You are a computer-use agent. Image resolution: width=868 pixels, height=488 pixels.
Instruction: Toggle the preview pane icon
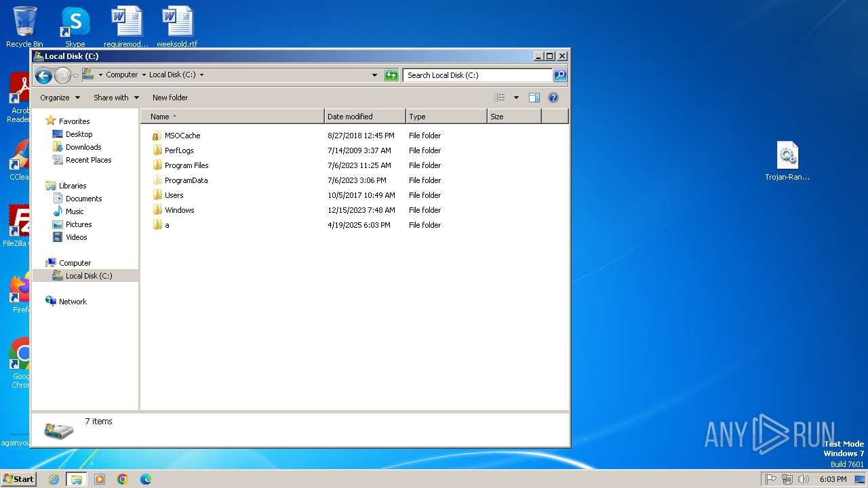pyautogui.click(x=534, y=98)
